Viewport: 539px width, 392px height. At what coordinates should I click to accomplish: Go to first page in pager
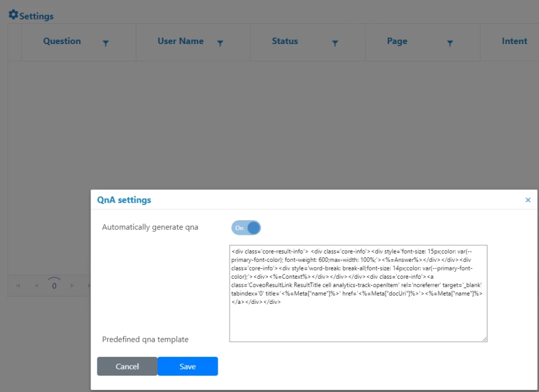(x=18, y=286)
